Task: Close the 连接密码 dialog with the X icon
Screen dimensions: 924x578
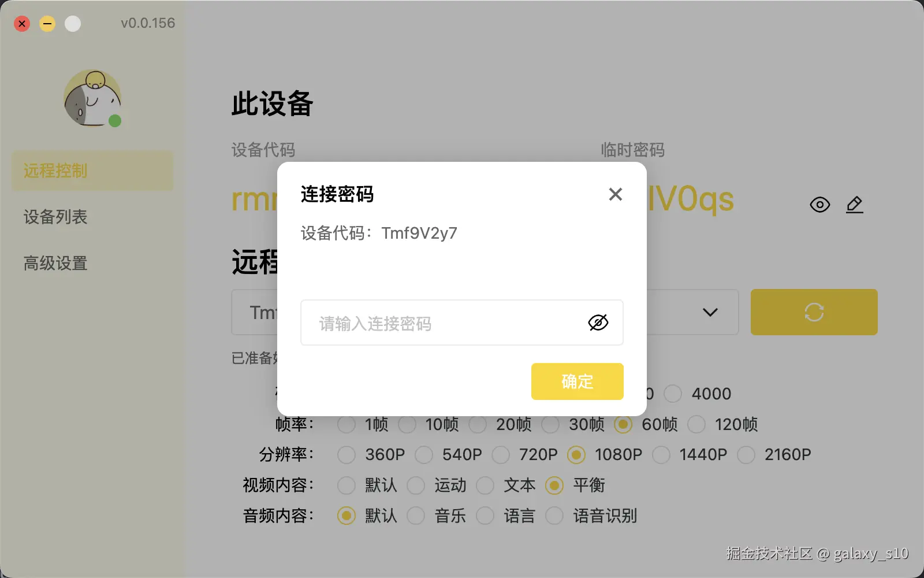Action: 616,194
